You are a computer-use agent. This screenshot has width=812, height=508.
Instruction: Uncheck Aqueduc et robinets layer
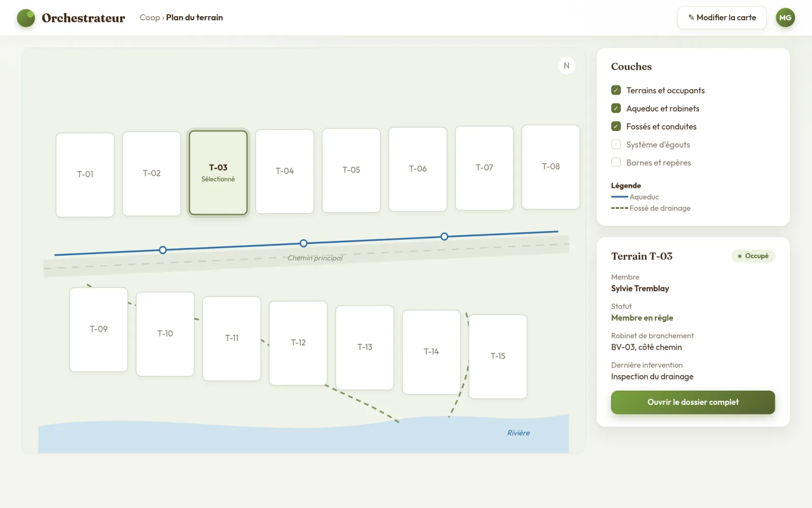coord(616,108)
